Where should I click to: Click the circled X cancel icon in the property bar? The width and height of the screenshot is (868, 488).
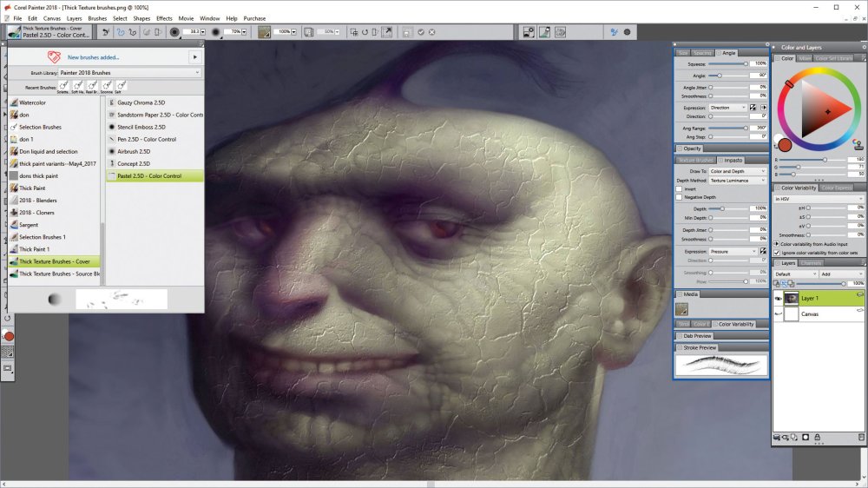coord(431,32)
